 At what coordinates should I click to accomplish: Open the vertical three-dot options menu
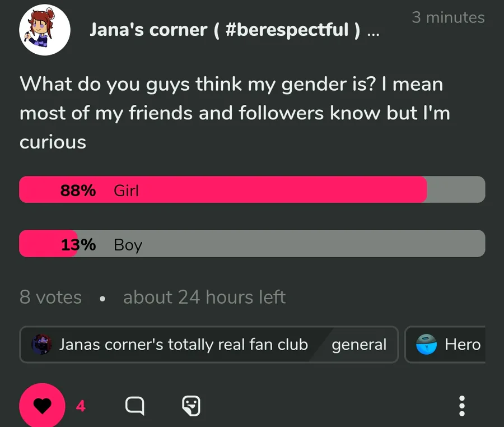pyautogui.click(x=461, y=406)
